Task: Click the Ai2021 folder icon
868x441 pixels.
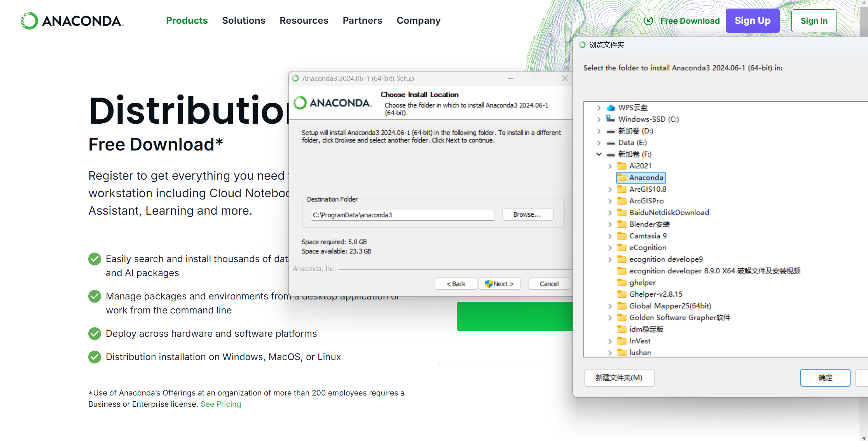Action: coord(622,166)
